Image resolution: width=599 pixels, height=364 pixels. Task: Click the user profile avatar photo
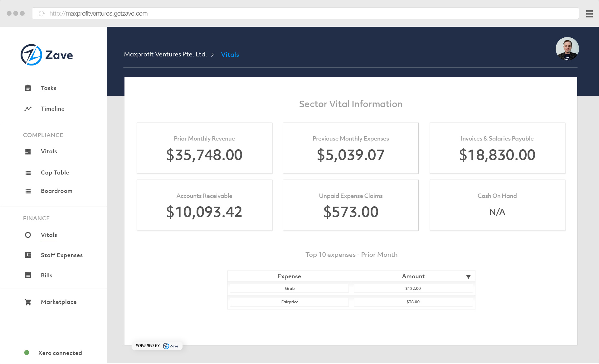(567, 49)
